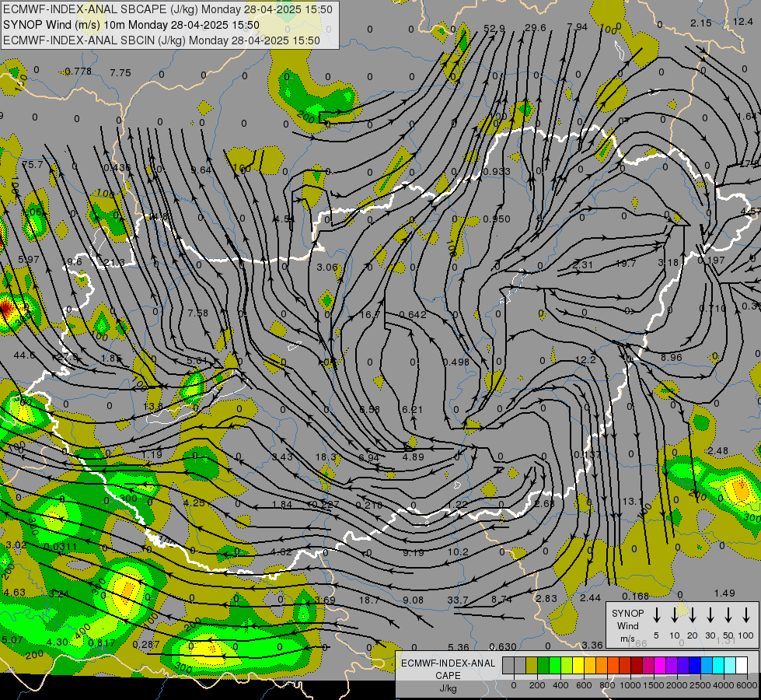Click the CAPE label in the color legend
Screen dimensions: 761x700
pyautogui.click(x=448, y=676)
